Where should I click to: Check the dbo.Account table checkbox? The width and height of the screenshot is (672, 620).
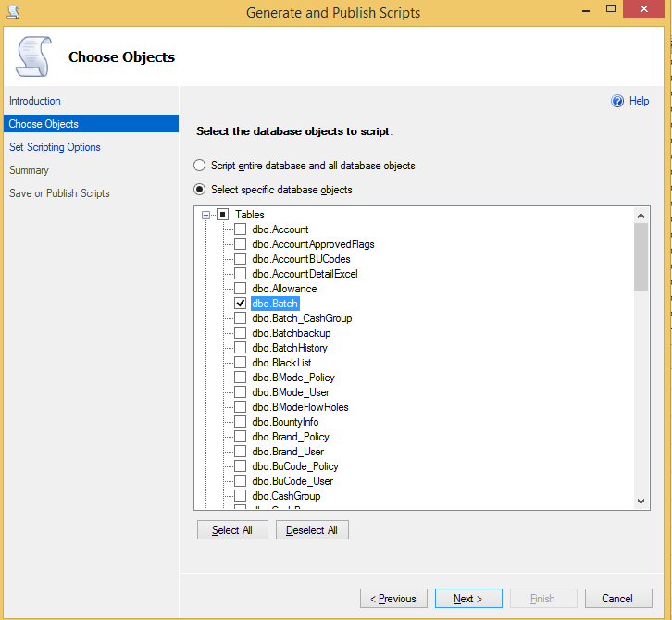[240, 229]
